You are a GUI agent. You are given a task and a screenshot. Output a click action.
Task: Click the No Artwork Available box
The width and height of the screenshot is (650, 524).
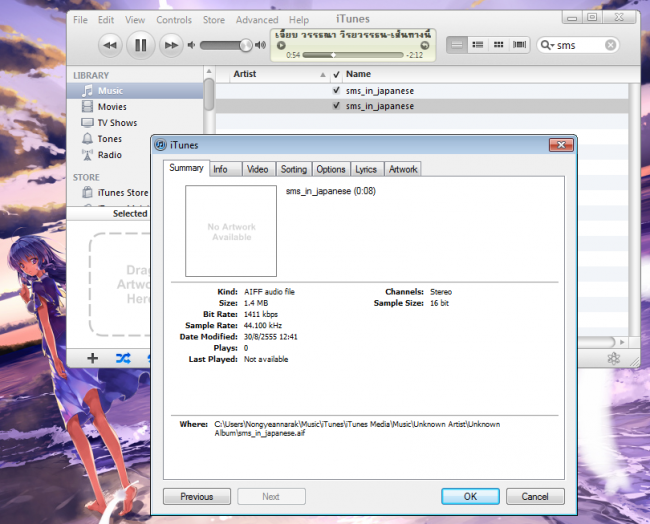(231, 231)
